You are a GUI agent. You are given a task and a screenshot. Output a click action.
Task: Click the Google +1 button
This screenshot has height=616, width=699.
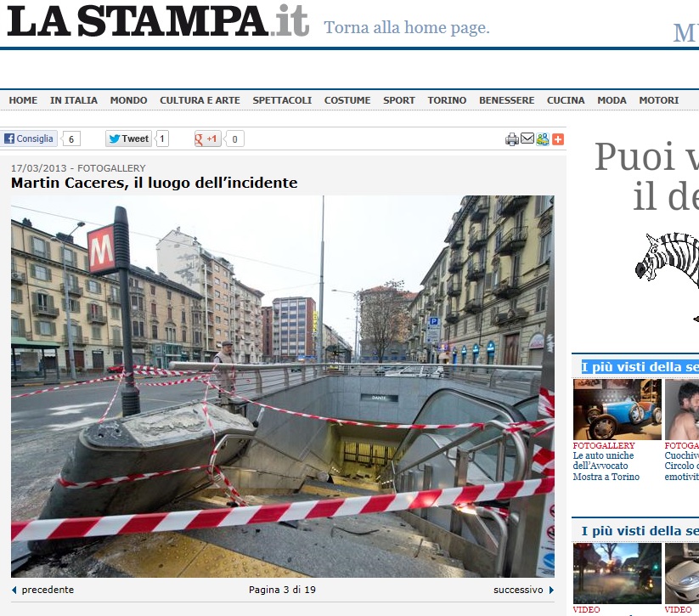pyautogui.click(x=207, y=139)
